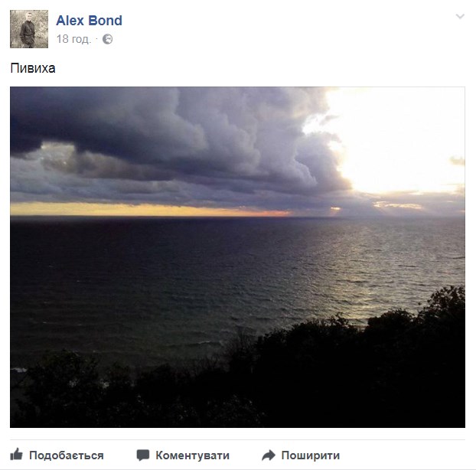The image size is (476, 470).
Task: Select 'Коментувати' to write a comment
Action: coord(192,455)
